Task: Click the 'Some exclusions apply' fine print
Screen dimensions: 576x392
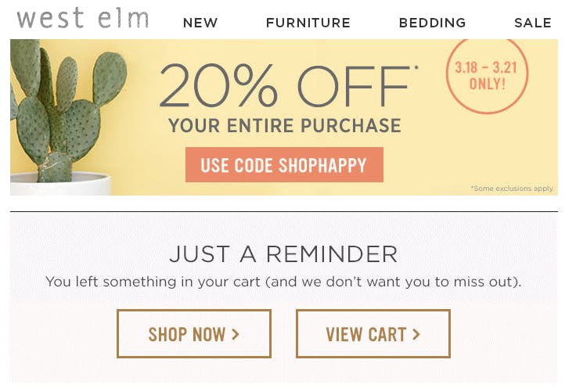Action: 512,189
